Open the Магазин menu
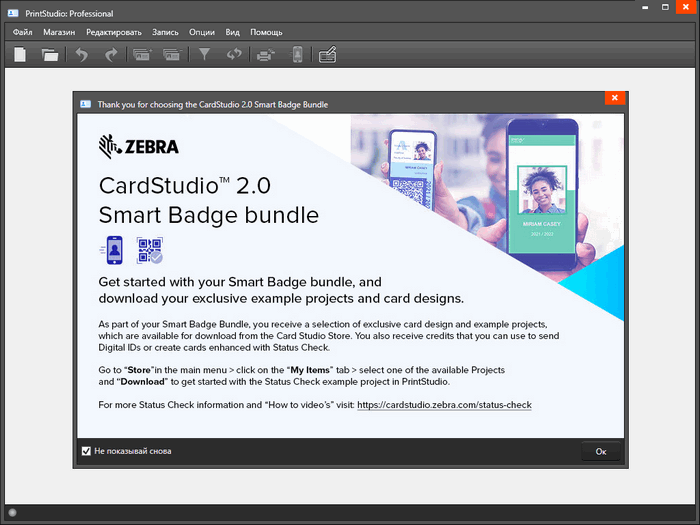 point(60,32)
